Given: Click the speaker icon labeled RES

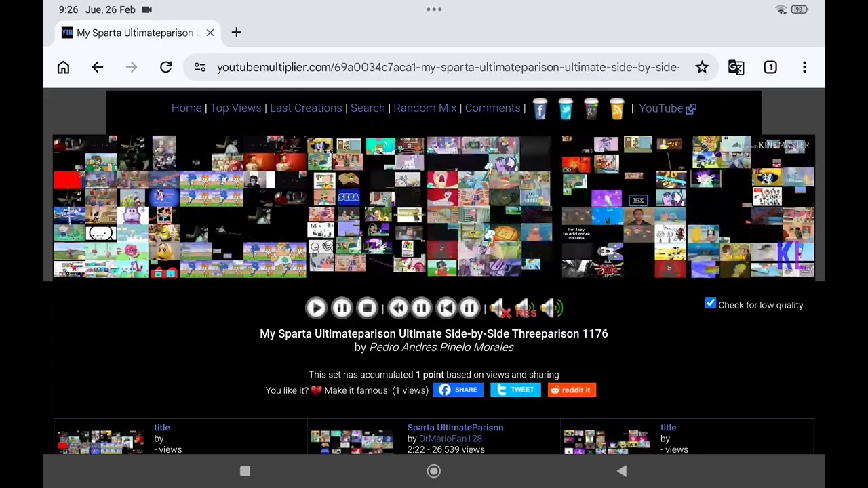Looking at the screenshot, I should pyautogui.click(x=525, y=309).
